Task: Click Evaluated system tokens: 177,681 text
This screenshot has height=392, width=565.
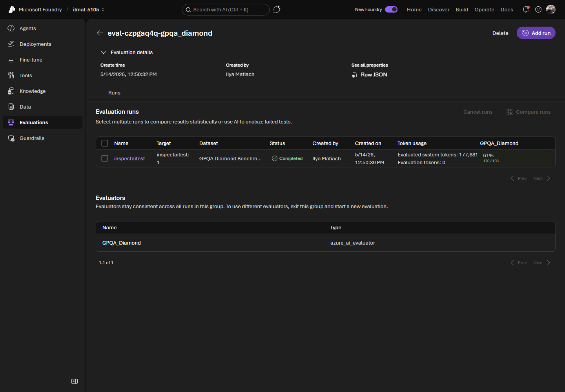Action: pyautogui.click(x=437, y=155)
